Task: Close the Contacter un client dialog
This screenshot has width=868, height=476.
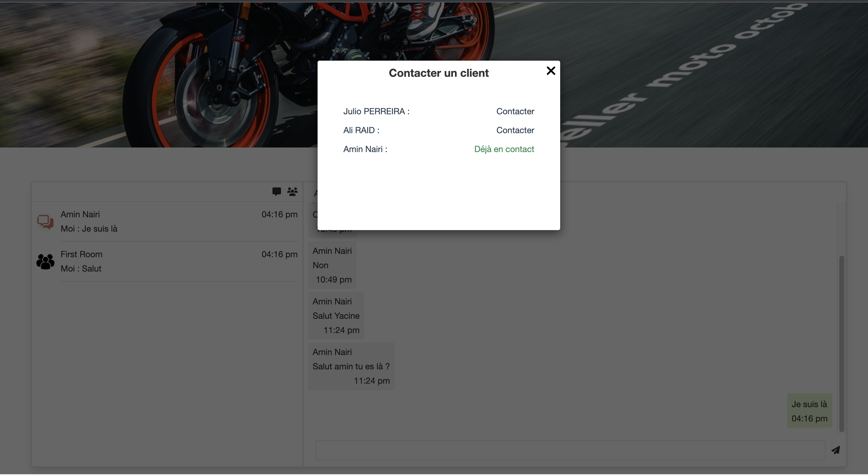Action: click(x=551, y=71)
